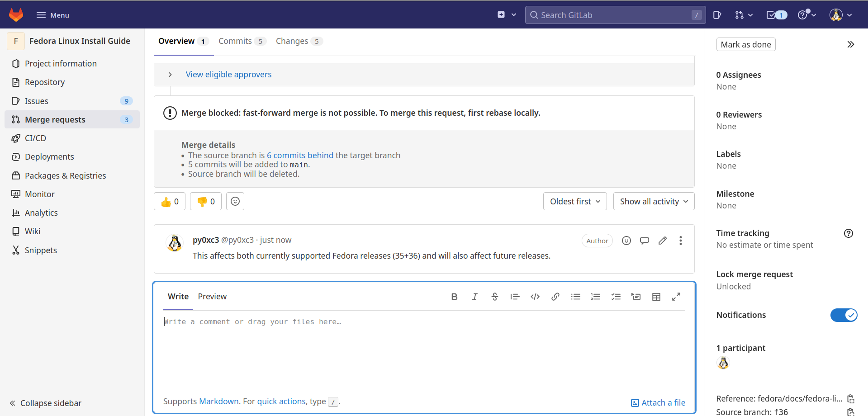Open the hamburger Menu

click(53, 15)
